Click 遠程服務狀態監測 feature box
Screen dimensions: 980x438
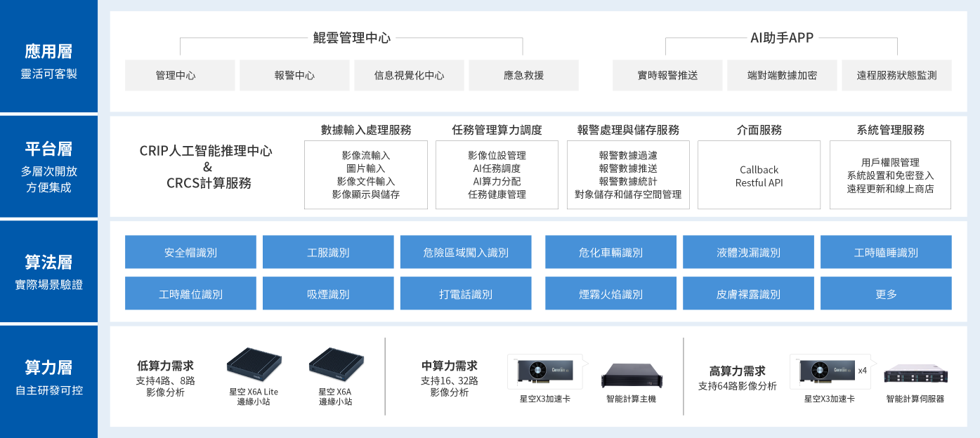(896, 75)
